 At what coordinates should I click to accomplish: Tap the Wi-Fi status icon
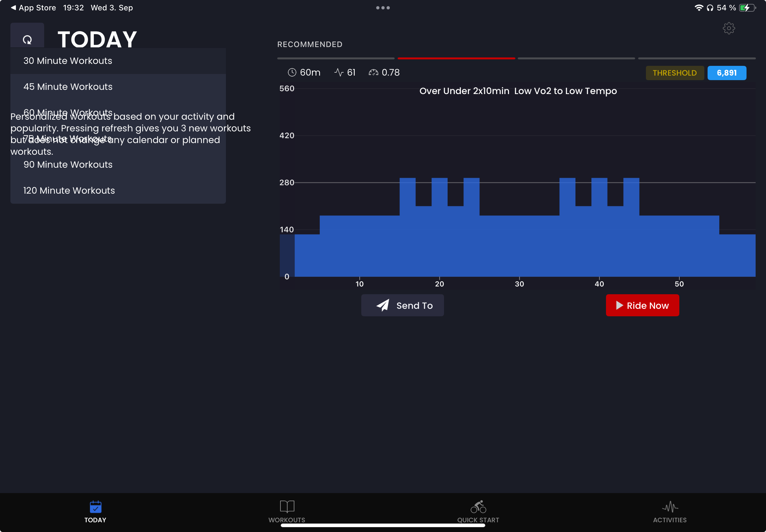(x=698, y=8)
